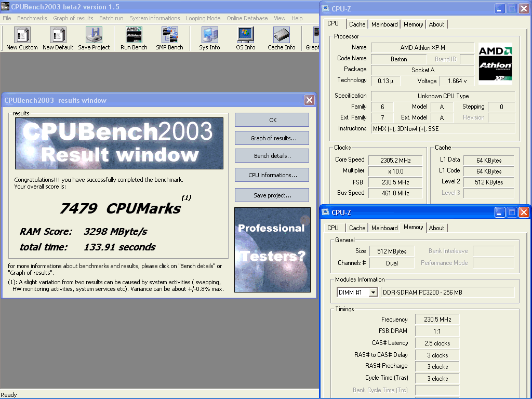Open the Help menu
This screenshot has height=399, width=532.
tap(297, 18)
